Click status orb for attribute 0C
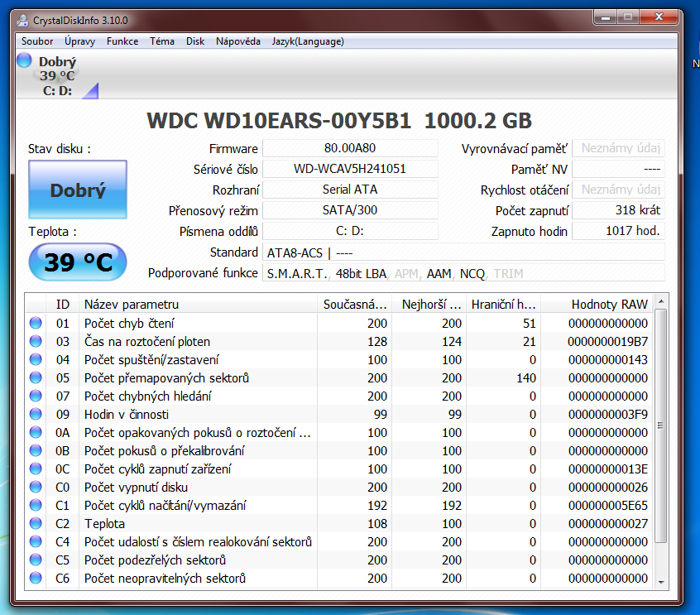The image size is (700, 615). [36, 469]
